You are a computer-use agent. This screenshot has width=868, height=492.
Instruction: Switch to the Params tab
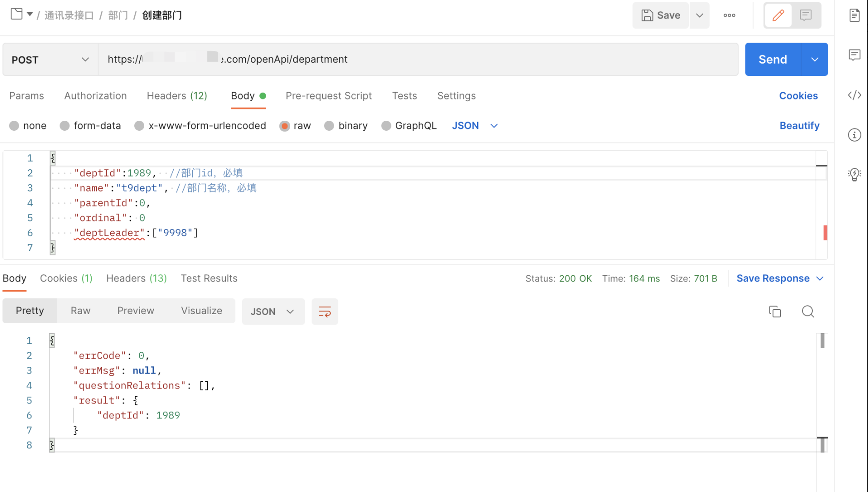coord(26,96)
